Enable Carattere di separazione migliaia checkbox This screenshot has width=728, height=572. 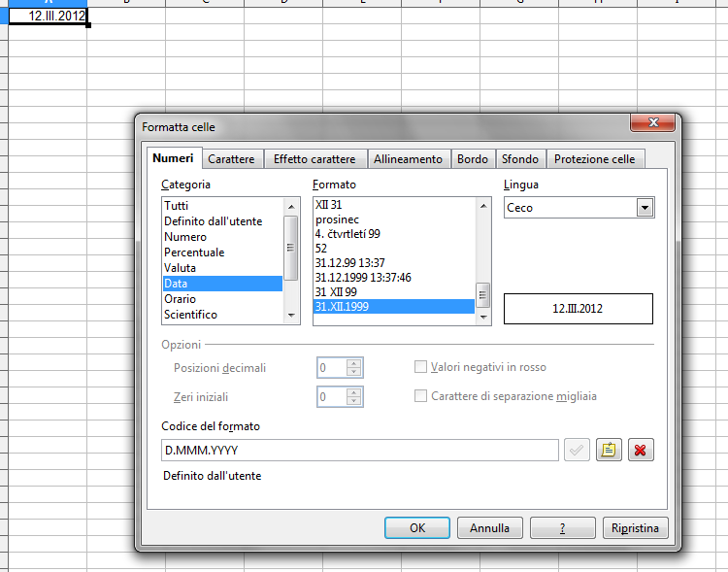coord(421,396)
